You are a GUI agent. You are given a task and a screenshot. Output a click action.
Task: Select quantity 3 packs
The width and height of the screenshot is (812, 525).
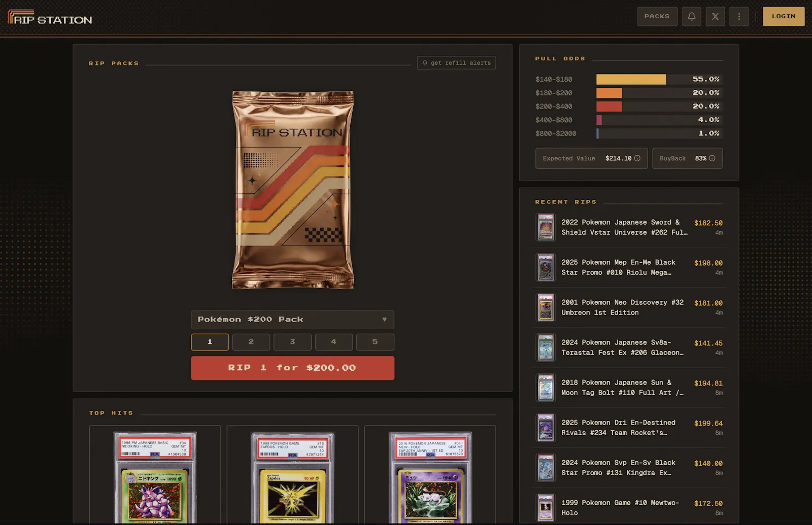tap(292, 342)
